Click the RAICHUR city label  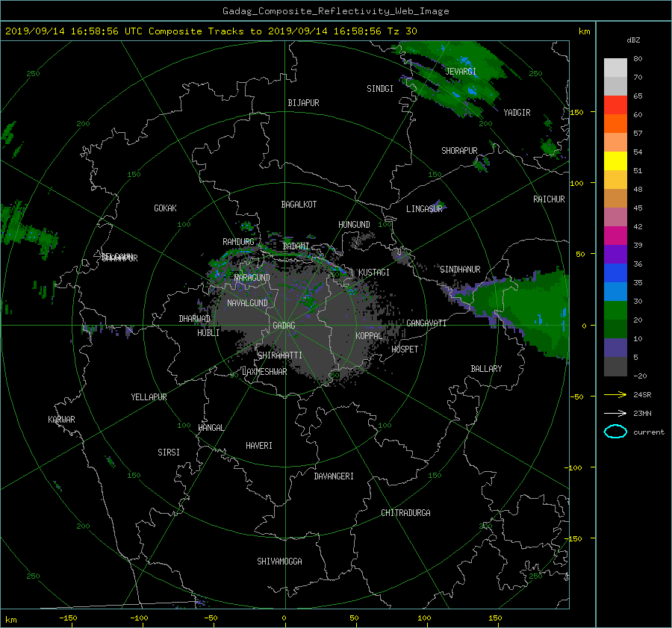click(x=549, y=199)
